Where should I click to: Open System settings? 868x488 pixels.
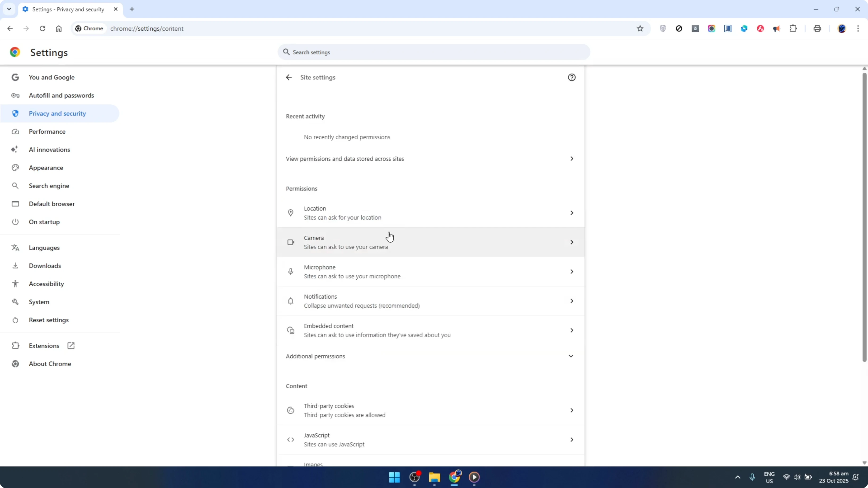point(60,302)
